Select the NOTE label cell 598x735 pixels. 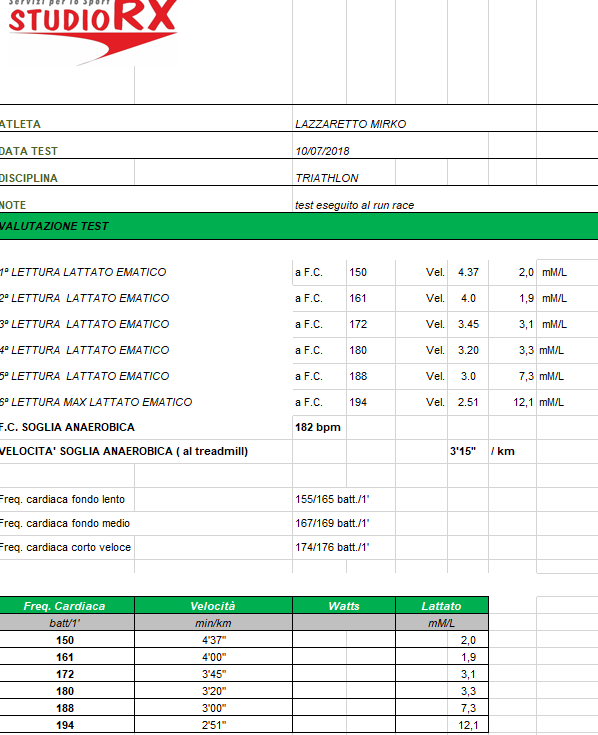pos(13,205)
